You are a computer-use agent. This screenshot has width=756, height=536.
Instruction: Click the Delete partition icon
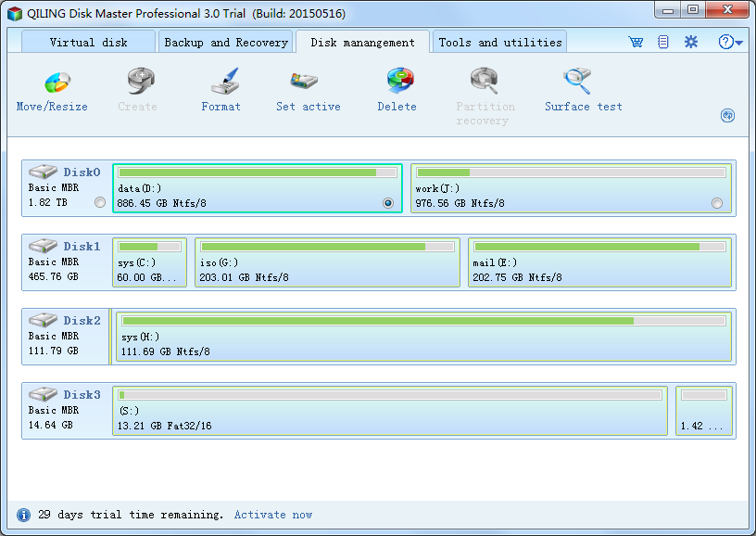(x=397, y=83)
